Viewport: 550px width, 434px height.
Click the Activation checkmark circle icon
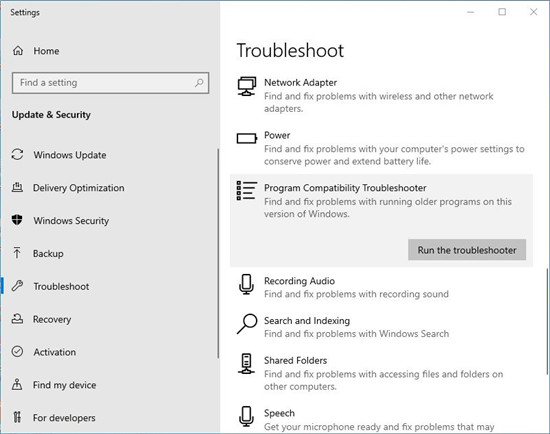tap(17, 351)
